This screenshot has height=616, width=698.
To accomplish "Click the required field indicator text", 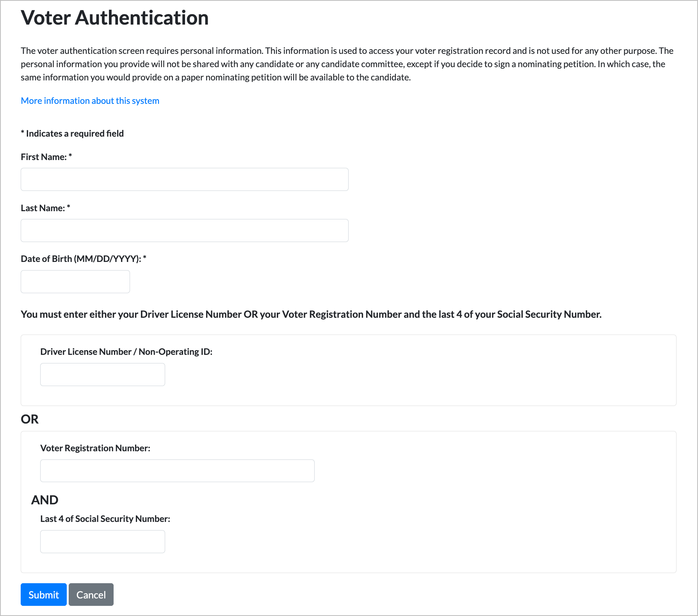I will [72, 133].
